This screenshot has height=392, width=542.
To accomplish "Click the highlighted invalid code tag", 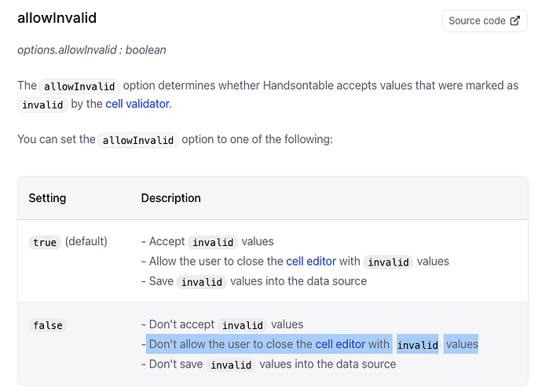I will click(418, 345).
